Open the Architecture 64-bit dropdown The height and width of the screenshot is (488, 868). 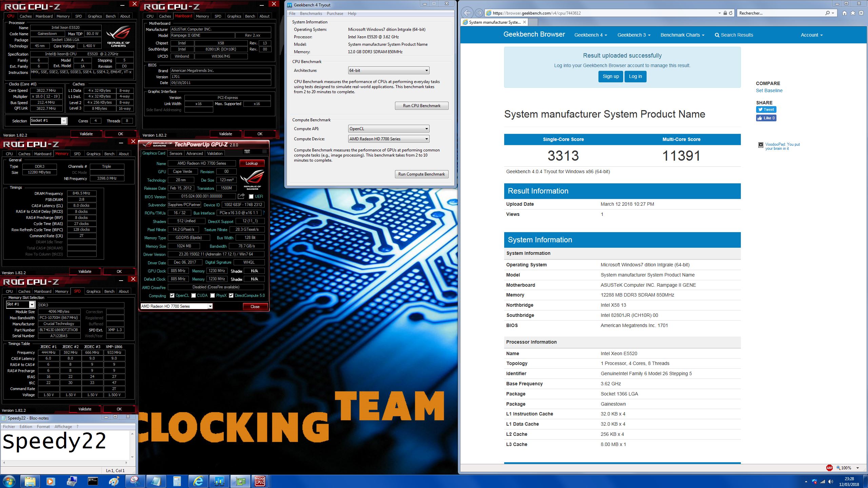[x=389, y=70]
